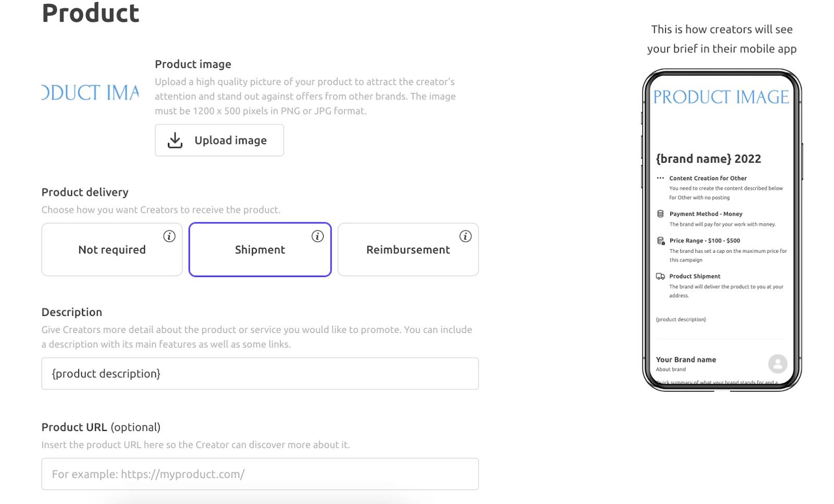Viewport: 834px width, 504px height.
Task: Click the PRODUCT IMAGE banner in phone preview
Action: tap(721, 97)
